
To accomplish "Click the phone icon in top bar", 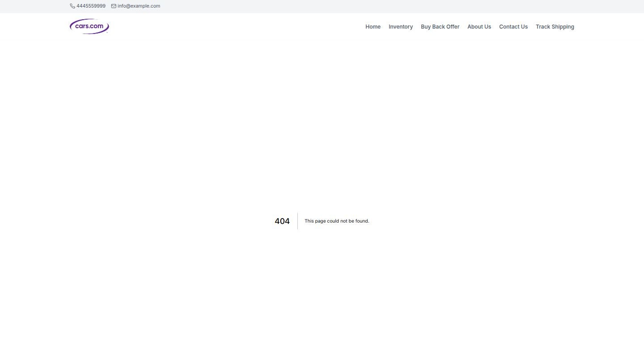I will [x=72, y=6].
